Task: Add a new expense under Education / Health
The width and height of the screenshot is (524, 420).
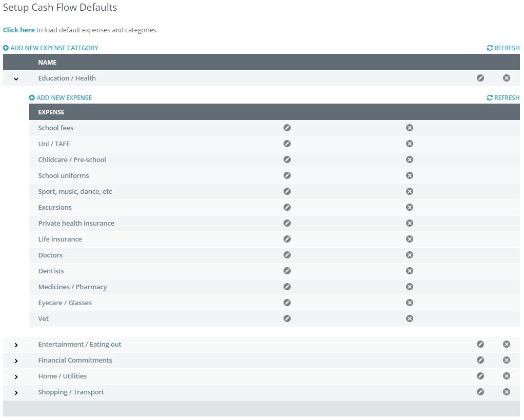Action: point(61,97)
